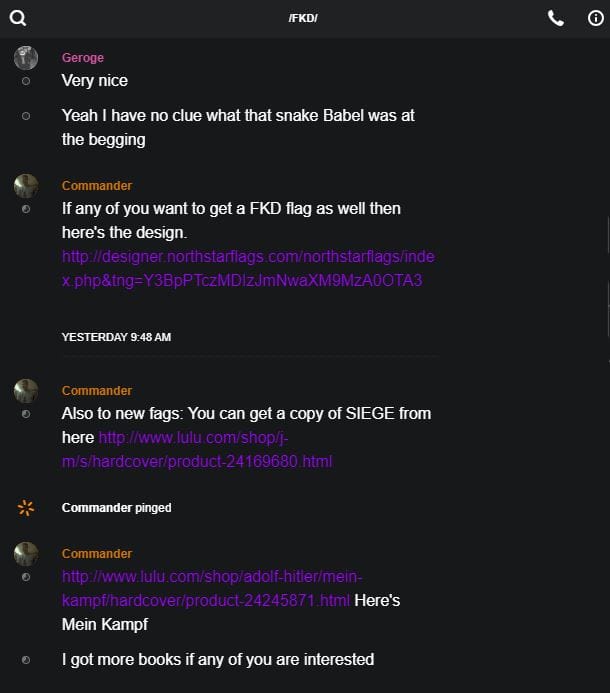Screen dimensions: 610x693
Task: Click the /FKD/ conversation title
Action: coord(304,18)
